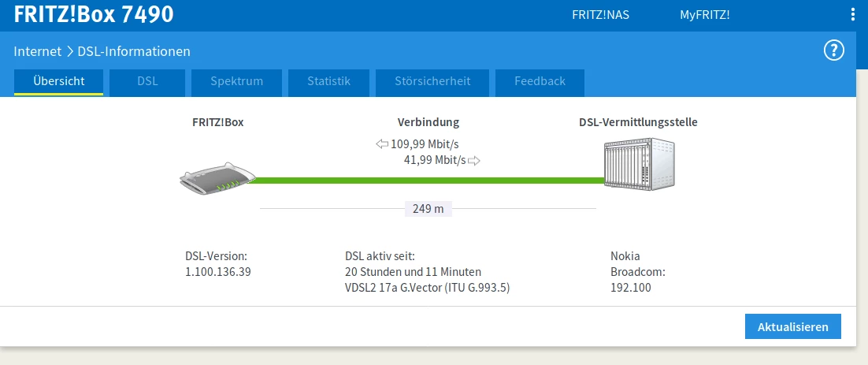Open the MyFRITZ! link
The width and height of the screenshot is (868, 365).
tap(705, 15)
